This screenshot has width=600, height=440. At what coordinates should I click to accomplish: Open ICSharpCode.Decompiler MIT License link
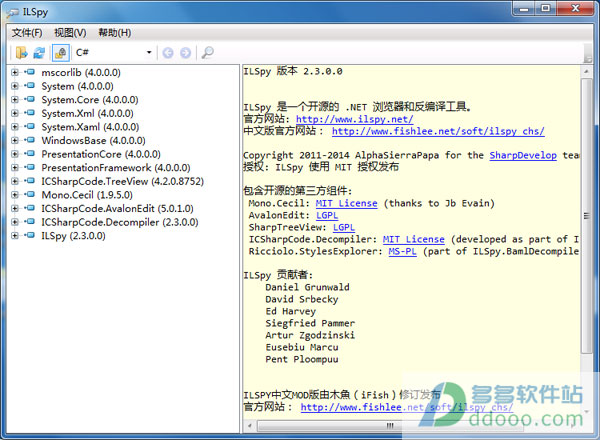click(x=414, y=240)
